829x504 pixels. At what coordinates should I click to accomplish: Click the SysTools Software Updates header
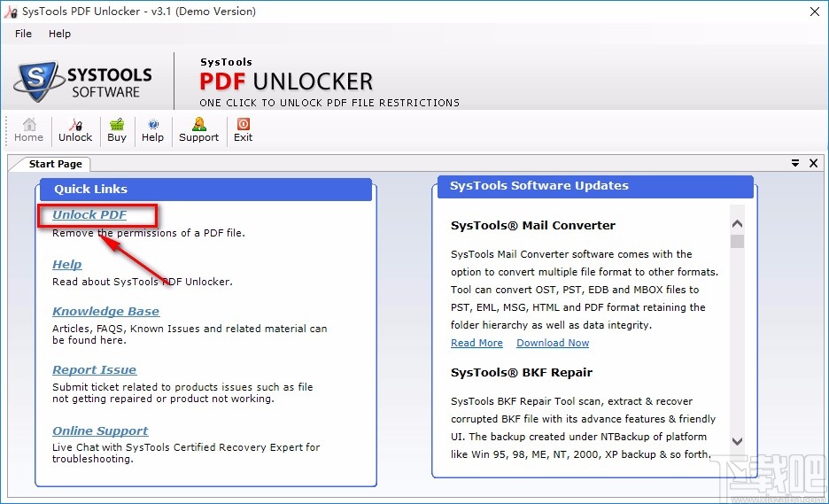pos(595,186)
